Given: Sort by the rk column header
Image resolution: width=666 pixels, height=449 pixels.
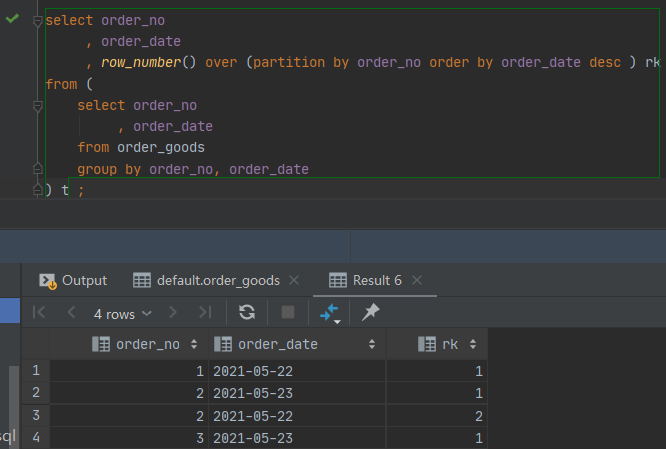Looking at the screenshot, I should [437, 344].
